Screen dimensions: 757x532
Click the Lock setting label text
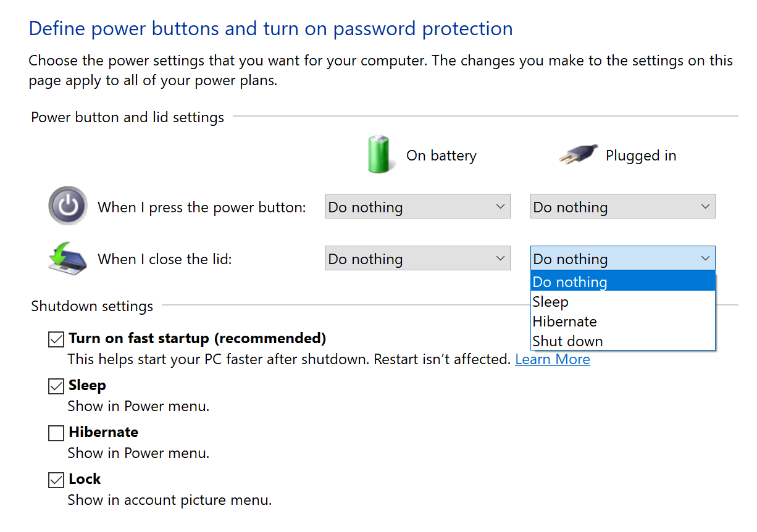(x=85, y=479)
